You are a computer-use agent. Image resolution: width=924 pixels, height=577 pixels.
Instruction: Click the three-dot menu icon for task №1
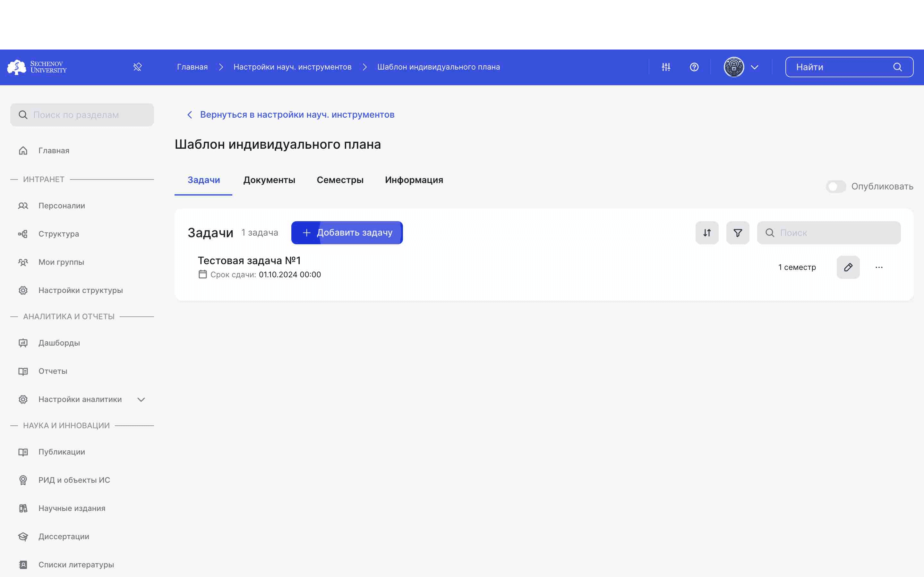[x=879, y=267]
